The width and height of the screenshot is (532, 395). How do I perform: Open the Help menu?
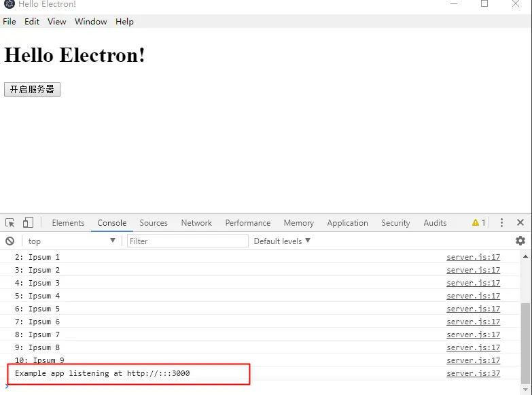tap(124, 22)
